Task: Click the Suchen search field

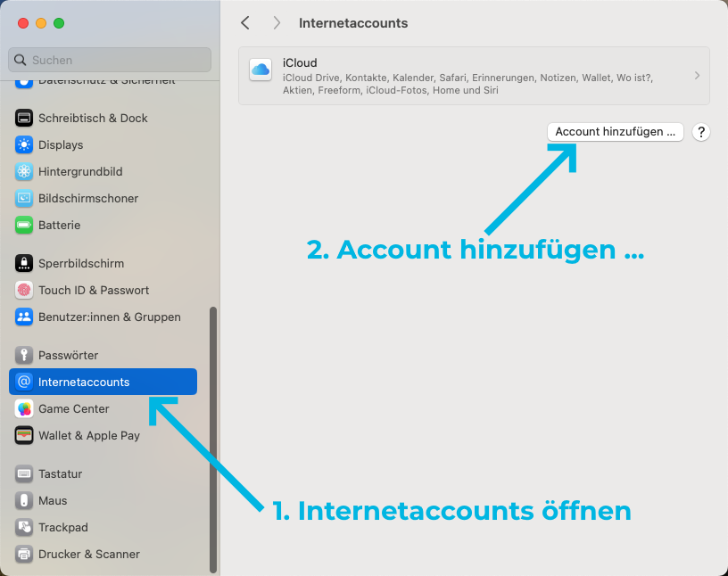Action: point(110,60)
